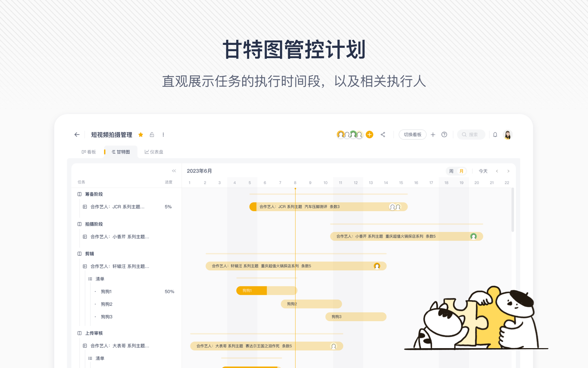This screenshot has width=588, height=368.
Task: Click the user profile avatar
Action: point(508,135)
